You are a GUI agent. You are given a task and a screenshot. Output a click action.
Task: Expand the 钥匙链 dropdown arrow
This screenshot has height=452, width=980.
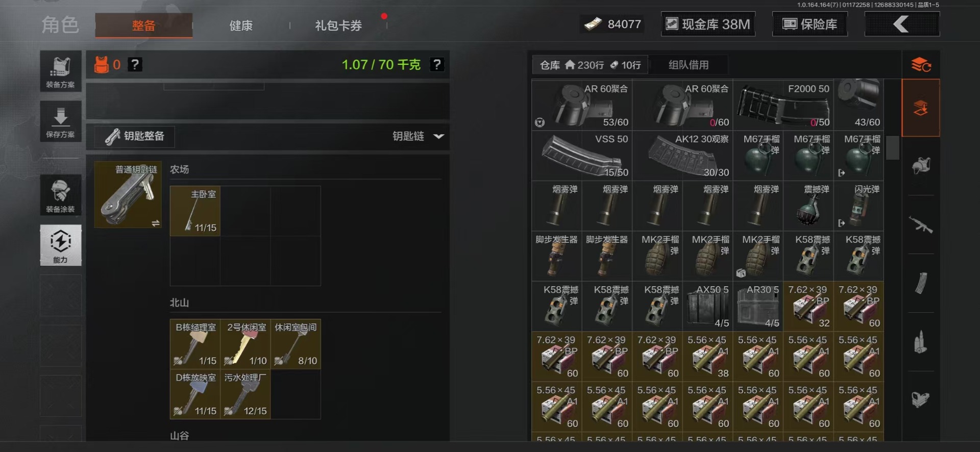pyautogui.click(x=438, y=136)
